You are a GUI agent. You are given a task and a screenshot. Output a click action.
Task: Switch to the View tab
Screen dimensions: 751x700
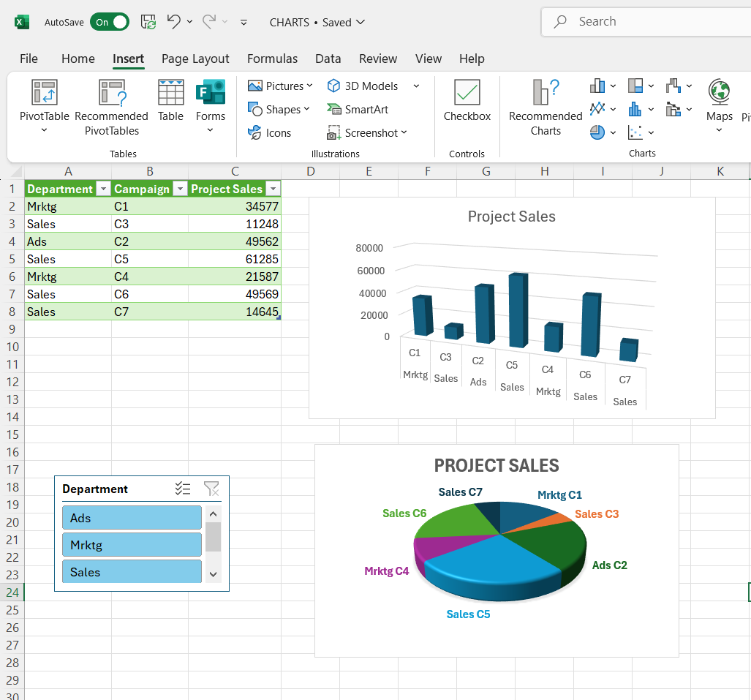click(429, 59)
